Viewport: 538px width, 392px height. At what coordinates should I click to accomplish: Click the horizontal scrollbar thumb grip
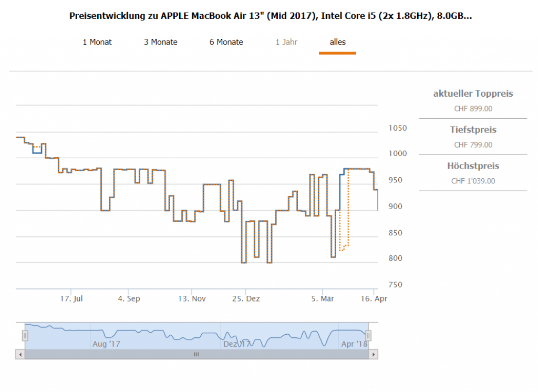point(196,355)
